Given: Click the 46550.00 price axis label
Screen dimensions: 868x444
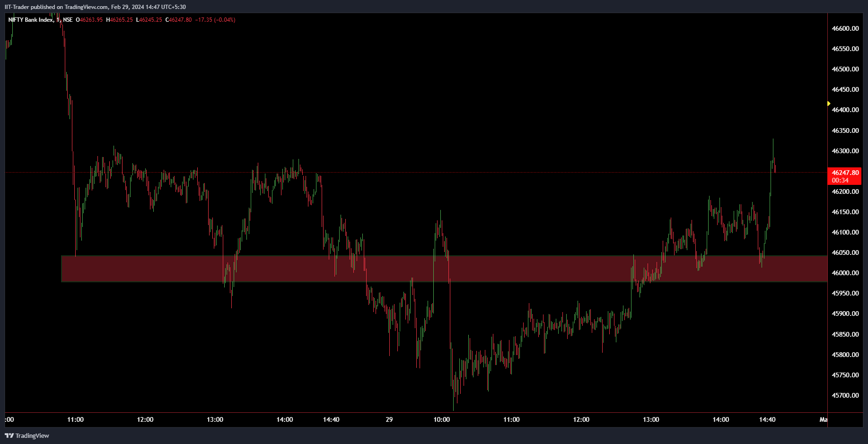Looking at the screenshot, I should (x=845, y=49).
